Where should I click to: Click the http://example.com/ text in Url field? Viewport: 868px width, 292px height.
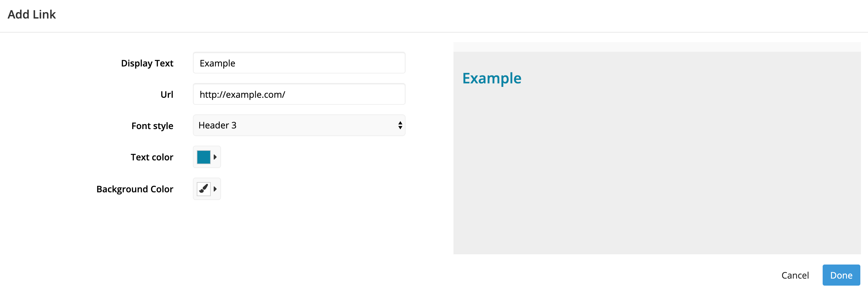coord(242,95)
